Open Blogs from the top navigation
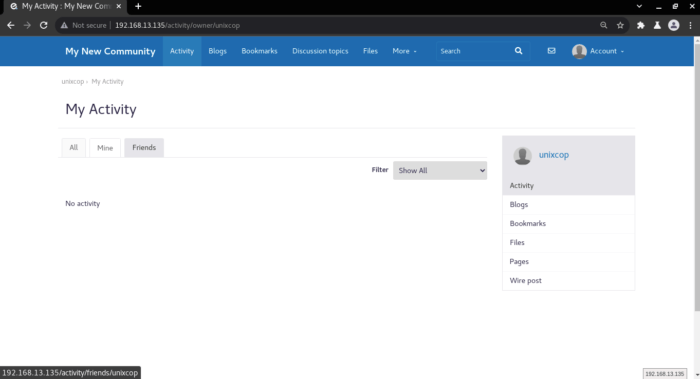This screenshot has height=379, width=700. (217, 51)
